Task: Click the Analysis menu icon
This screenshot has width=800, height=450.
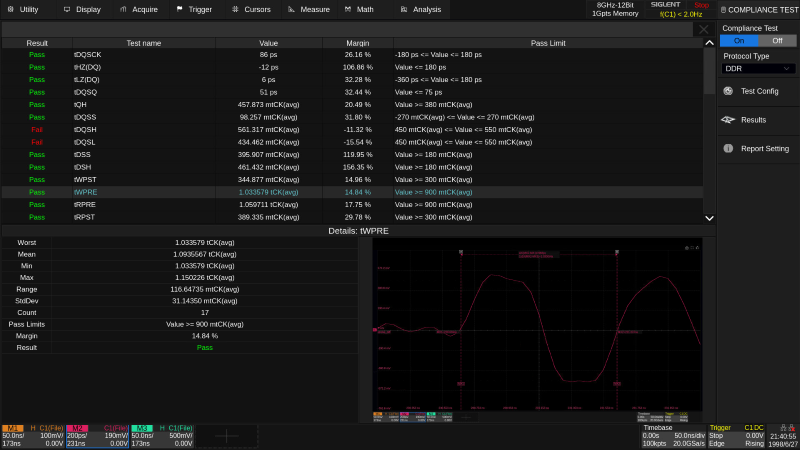Action: (x=404, y=9)
